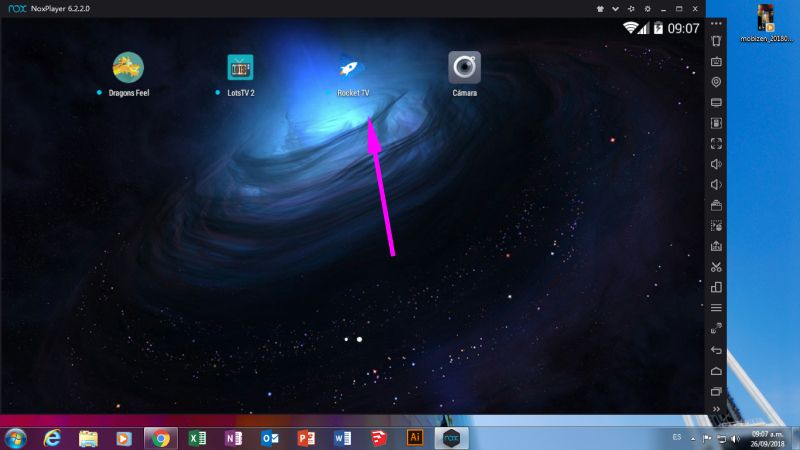This screenshot has height=450, width=800.
Task: Open the mobizen video file on desktop
Action: coord(766,23)
